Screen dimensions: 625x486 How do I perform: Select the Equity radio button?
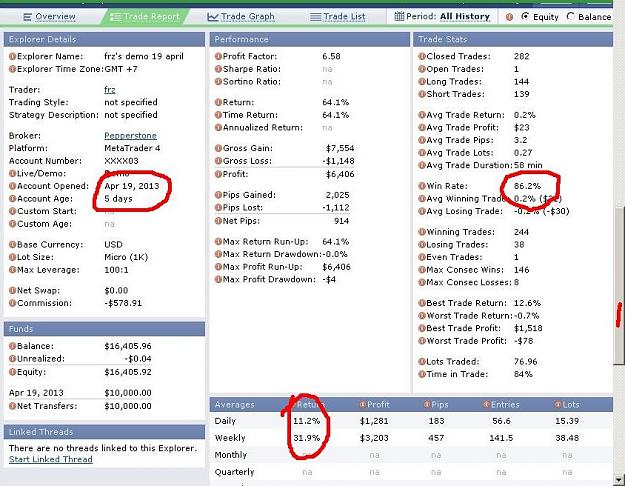[x=525, y=16]
